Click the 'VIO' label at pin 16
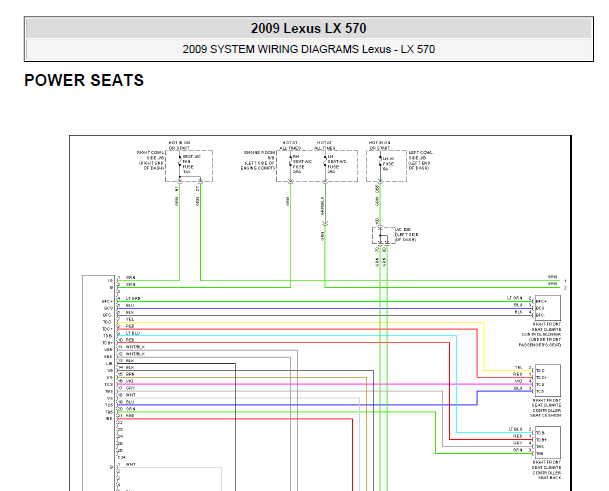The width and height of the screenshot is (609, 491). pos(129,381)
